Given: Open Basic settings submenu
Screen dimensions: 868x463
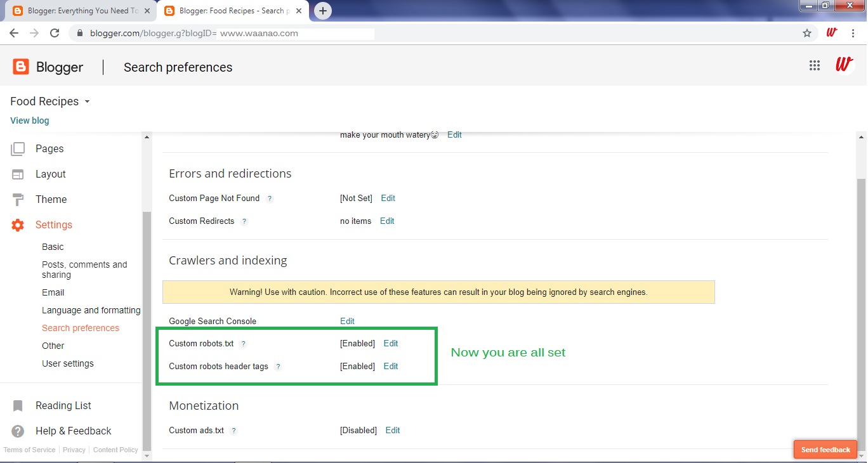Looking at the screenshot, I should click(x=53, y=247).
